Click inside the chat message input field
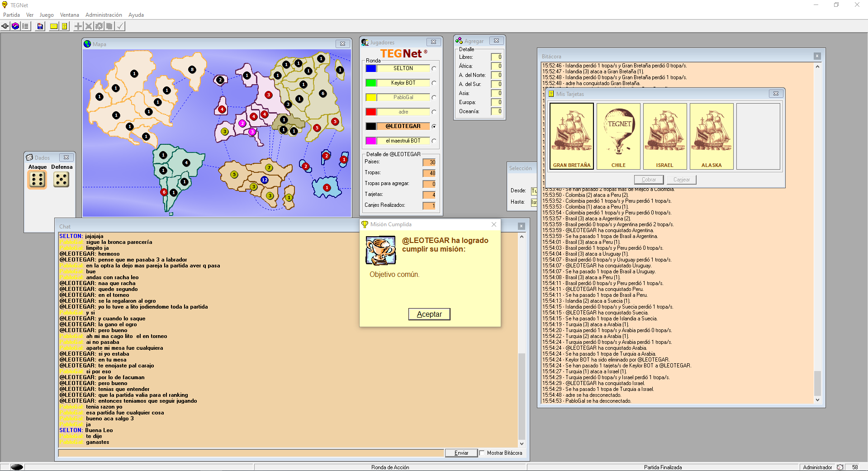868x471 pixels. pyautogui.click(x=251, y=453)
